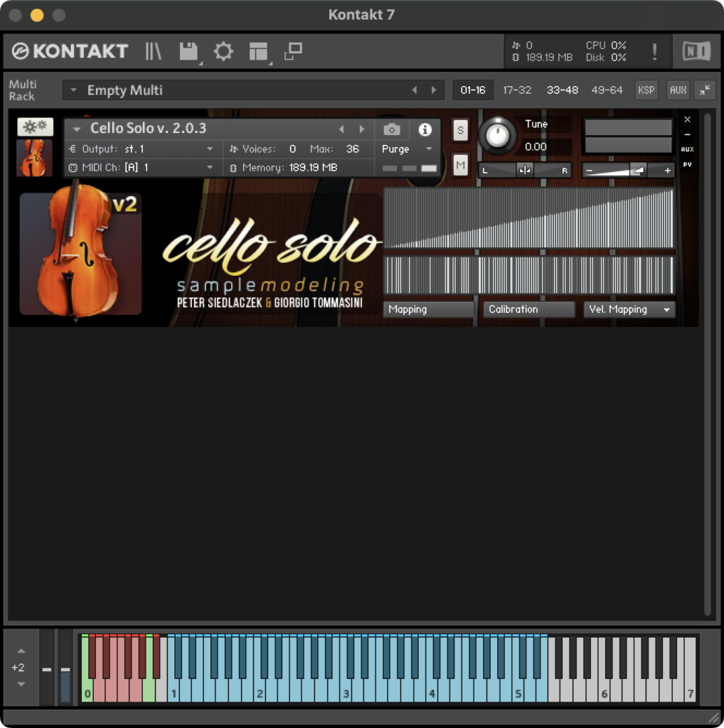Switch to rack page 01-16
The image size is (724, 728).
click(x=473, y=90)
